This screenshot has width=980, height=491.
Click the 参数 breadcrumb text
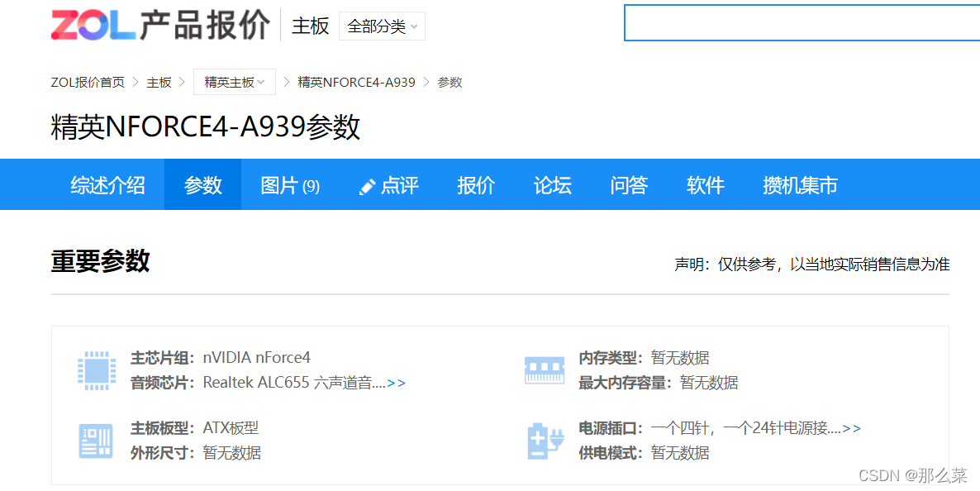click(x=450, y=82)
